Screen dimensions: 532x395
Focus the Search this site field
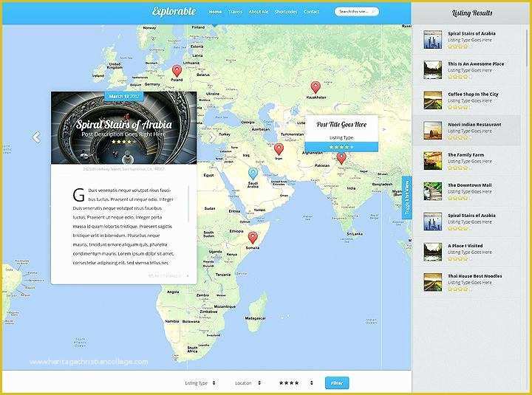(357, 12)
